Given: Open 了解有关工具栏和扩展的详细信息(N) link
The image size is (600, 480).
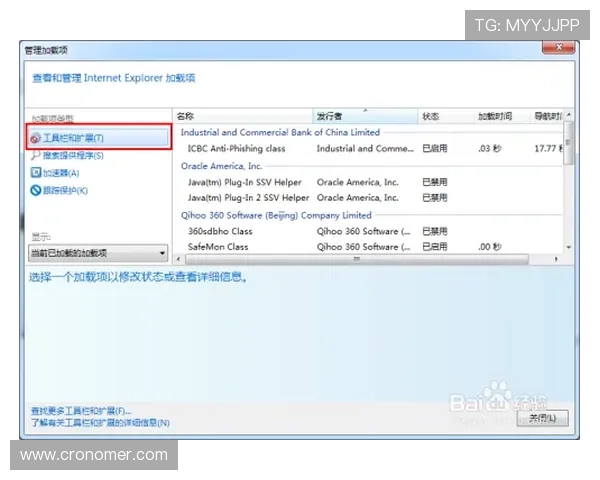Looking at the screenshot, I should pos(100,423).
